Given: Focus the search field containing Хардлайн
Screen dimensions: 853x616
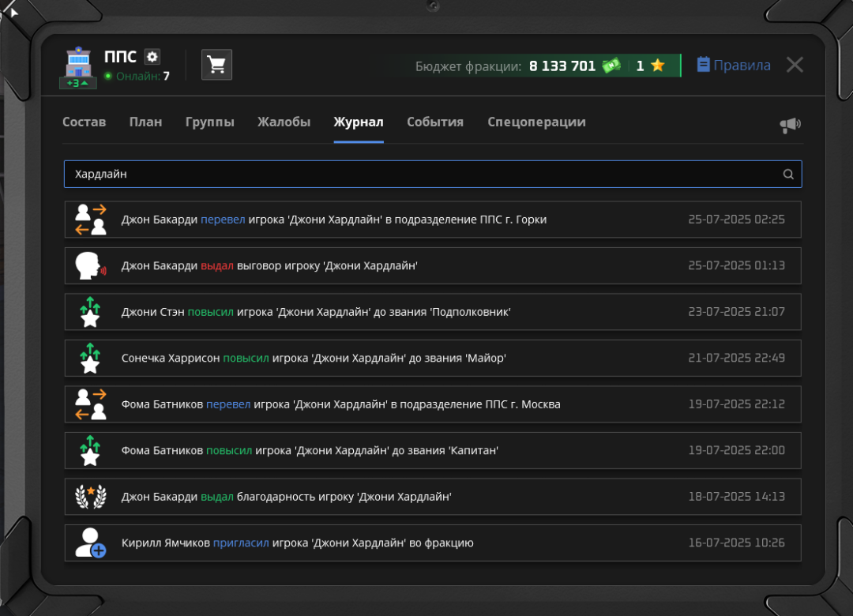Looking at the screenshot, I should [433, 174].
